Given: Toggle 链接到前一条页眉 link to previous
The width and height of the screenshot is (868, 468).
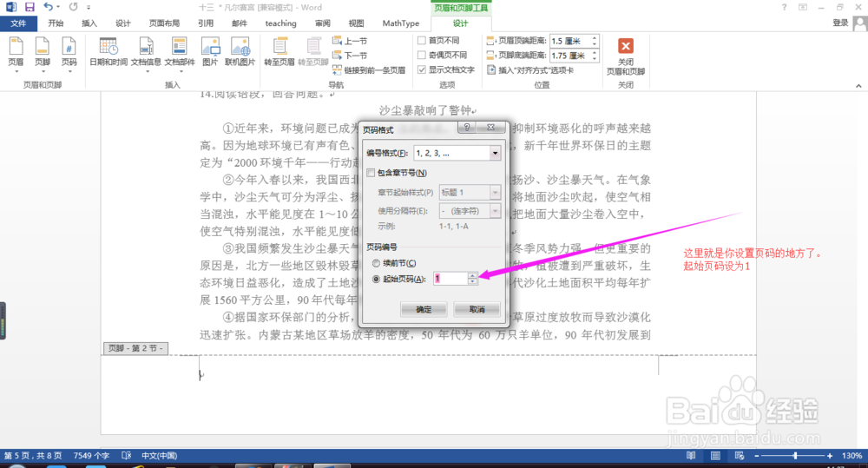Looking at the screenshot, I should pyautogui.click(x=369, y=70).
